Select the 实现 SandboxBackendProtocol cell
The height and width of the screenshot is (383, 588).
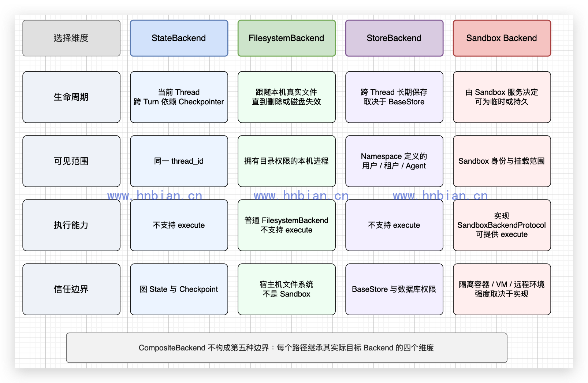[502, 225]
